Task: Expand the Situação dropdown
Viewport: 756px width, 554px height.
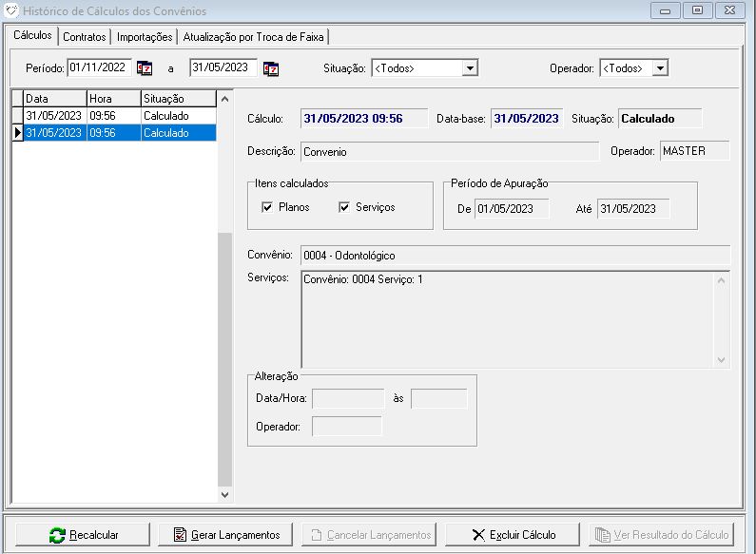Action: 469,68
